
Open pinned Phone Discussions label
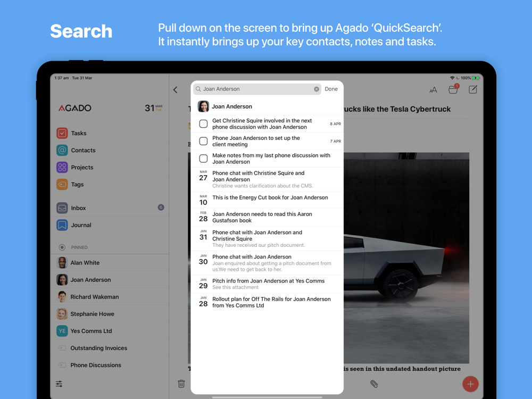96,365
